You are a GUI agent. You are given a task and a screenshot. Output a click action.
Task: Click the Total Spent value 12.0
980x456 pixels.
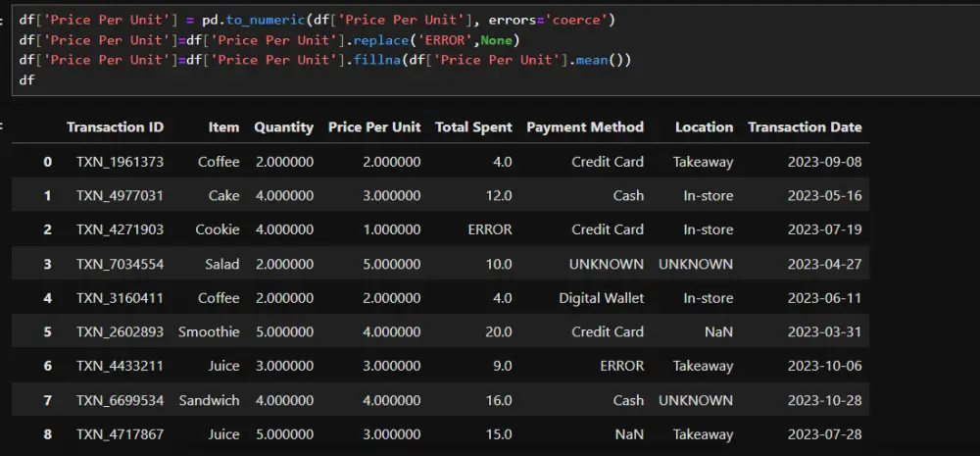tap(500, 196)
